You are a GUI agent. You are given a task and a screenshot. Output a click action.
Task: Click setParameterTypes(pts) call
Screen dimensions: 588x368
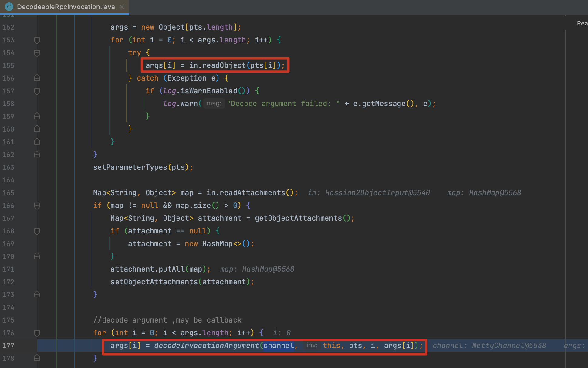[x=141, y=167]
